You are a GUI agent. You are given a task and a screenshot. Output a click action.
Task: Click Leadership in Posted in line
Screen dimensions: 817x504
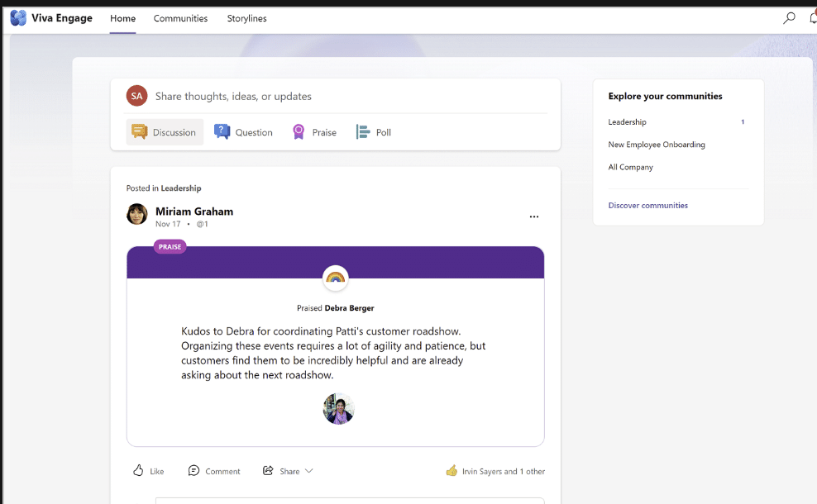181,188
